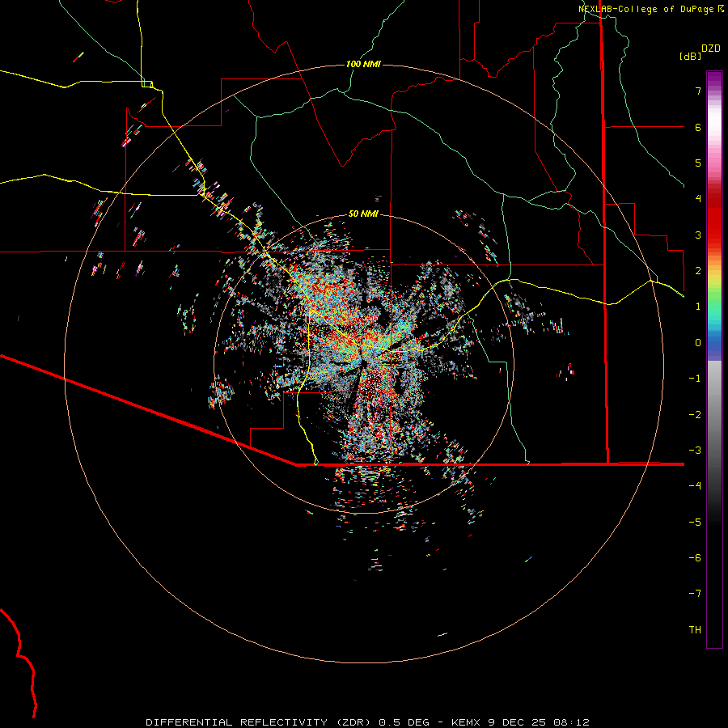This screenshot has height=728, width=728.
Task: Pick the green segment of the color bar
Action: [x=714, y=297]
